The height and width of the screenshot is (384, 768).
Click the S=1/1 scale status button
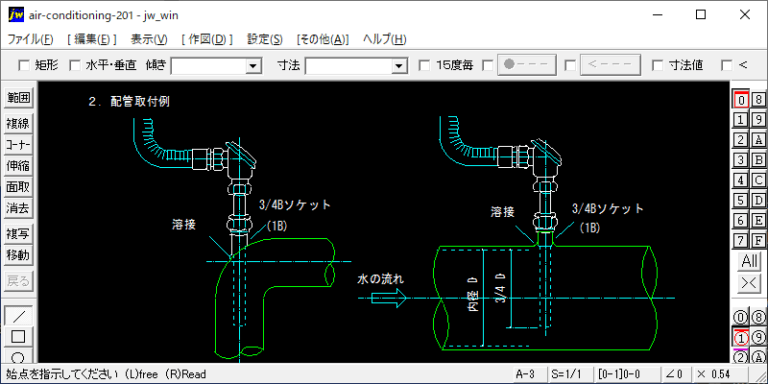click(x=569, y=374)
